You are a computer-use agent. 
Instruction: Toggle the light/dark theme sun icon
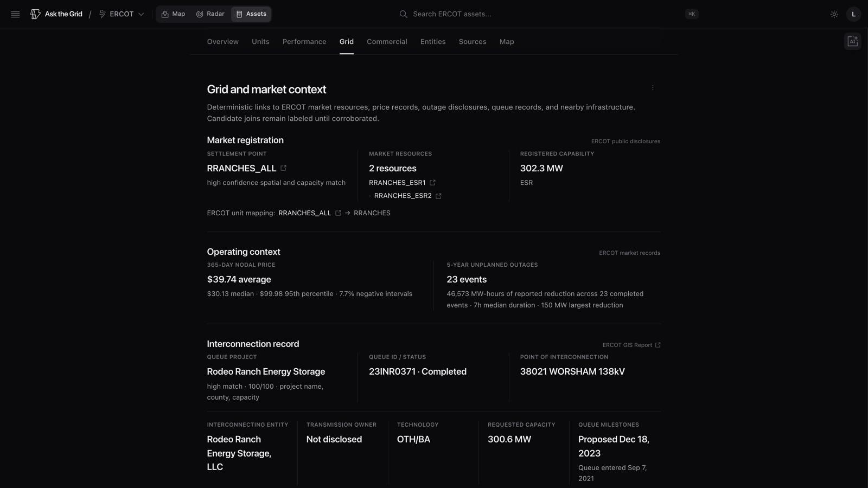(x=834, y=14)
